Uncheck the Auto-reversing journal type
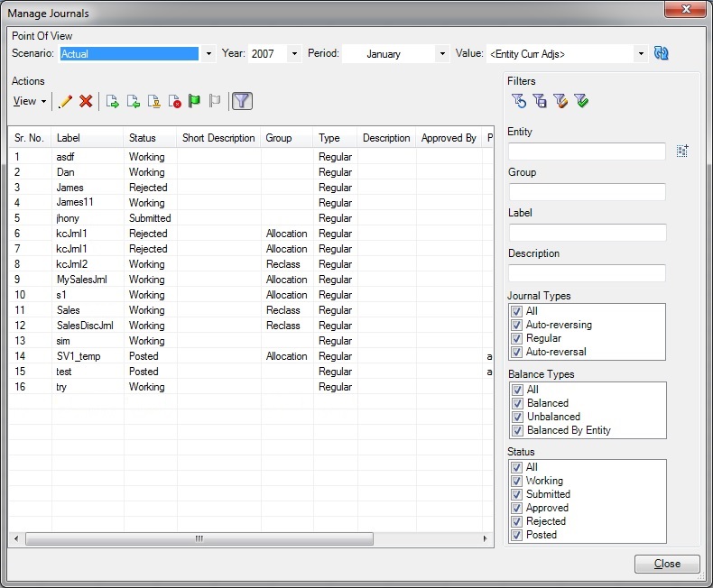The width and height of the screenshot is (713, 588). [517, 325]
